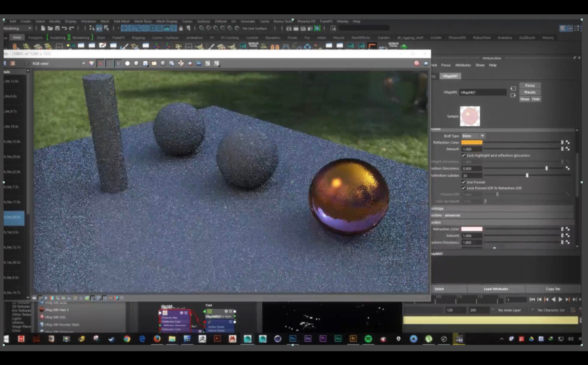
Task: Load image using folder icon in frame buffer
Action: [x=154, y=63]
